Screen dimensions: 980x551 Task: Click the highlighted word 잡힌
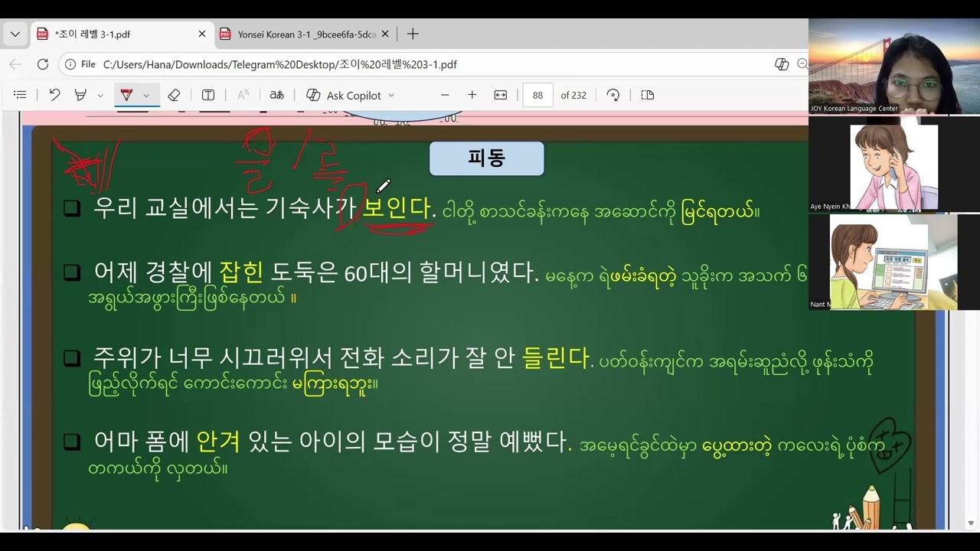pyautogui.click(x=241, y=272)
